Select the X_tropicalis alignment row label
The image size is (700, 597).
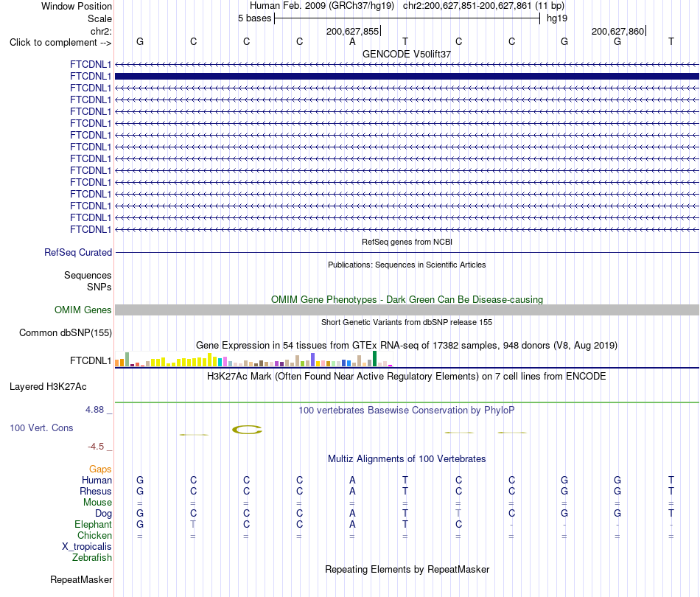click(x=87, y=547)
